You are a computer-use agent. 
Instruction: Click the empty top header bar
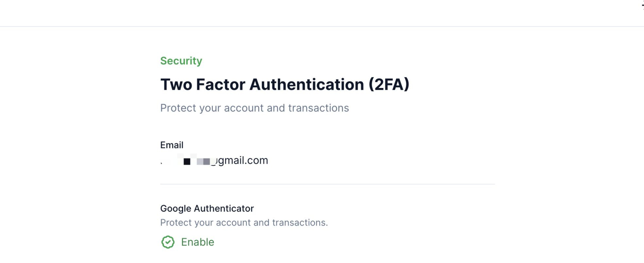pos(322,13)
